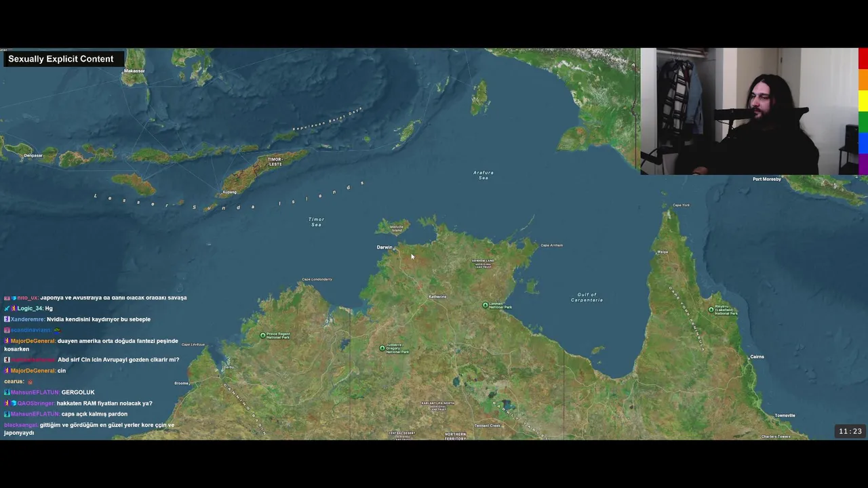Screen dimensions: 868x488
Task: Select the Weipa town label
Action: (x=663, y=252)
